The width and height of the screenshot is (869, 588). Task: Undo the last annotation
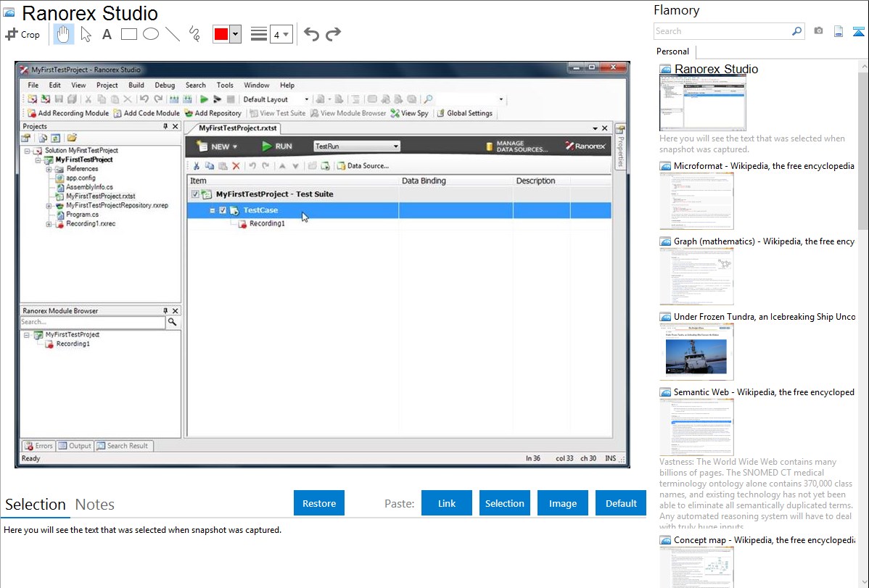tap(311, 34)
